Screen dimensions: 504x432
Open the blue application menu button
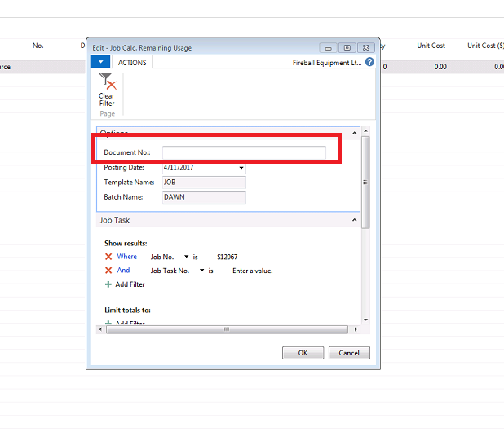tap(99, 62)
